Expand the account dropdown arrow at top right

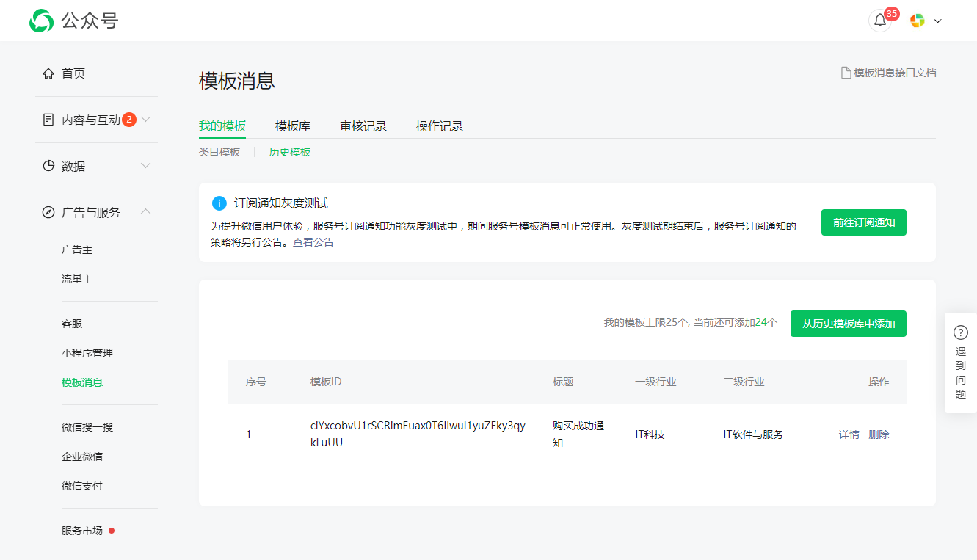[937, 21]
